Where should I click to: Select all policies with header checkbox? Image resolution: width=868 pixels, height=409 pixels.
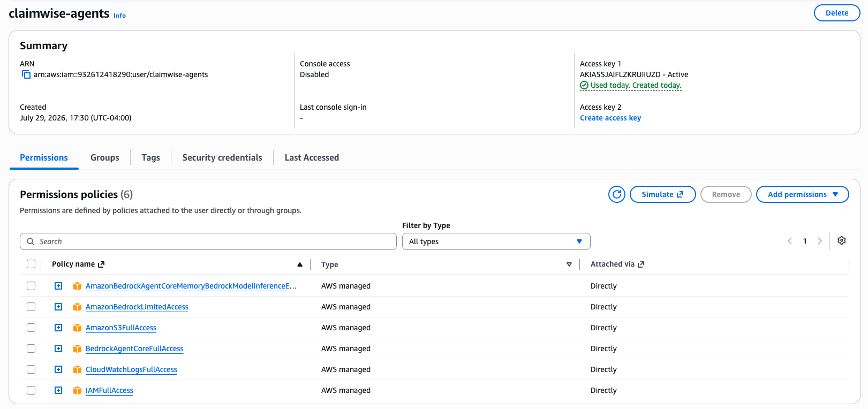click(31, 264)
